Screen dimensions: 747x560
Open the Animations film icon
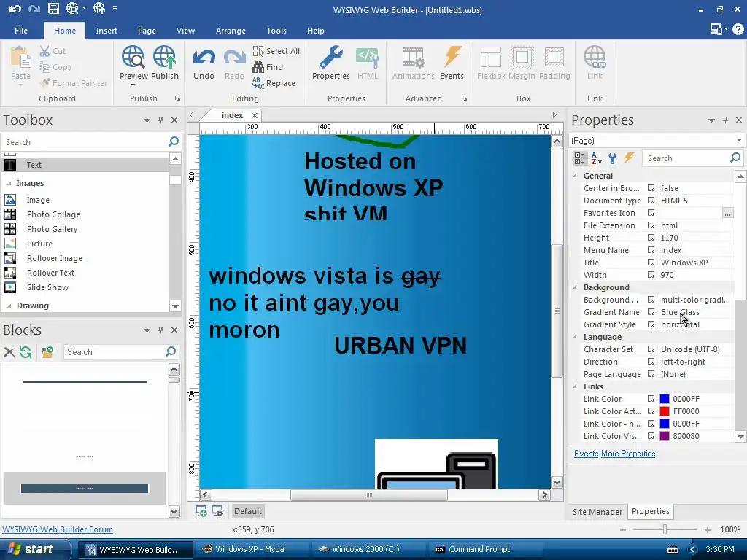[x=413, y=58]
